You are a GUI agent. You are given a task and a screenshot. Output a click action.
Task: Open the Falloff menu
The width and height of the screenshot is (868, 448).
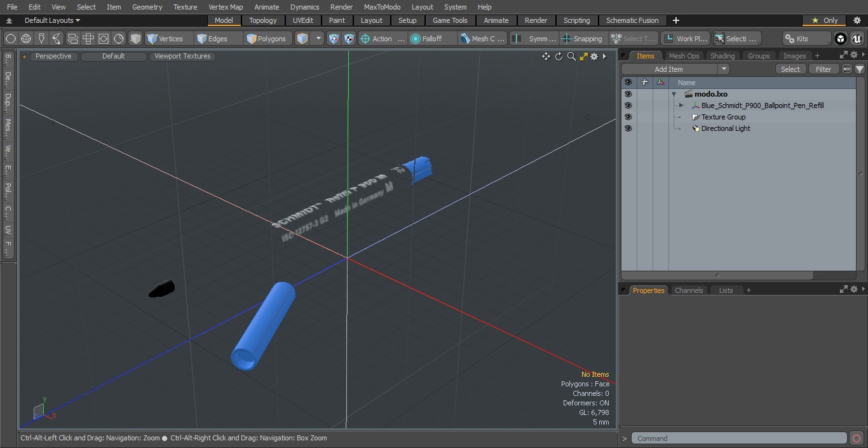pyautogui.click(x=433, y=39)
